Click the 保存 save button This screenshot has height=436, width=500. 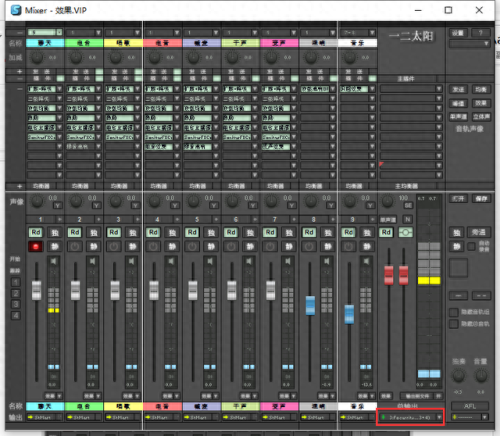coord(481,199)
